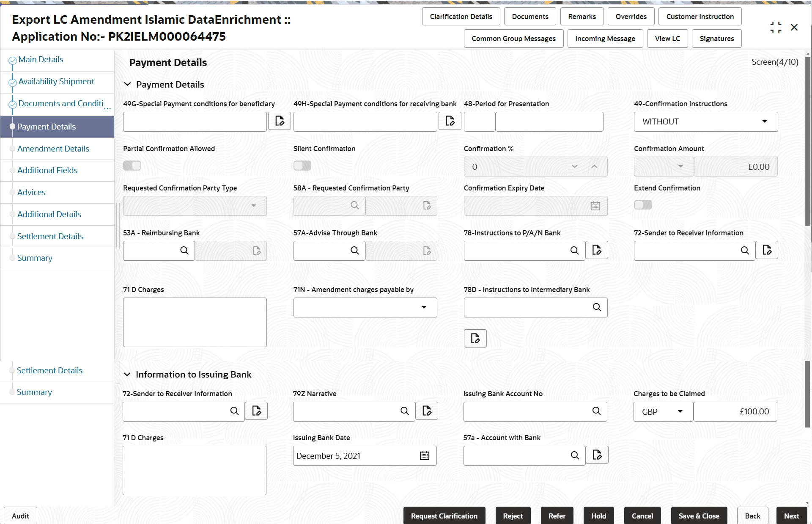Open 71N Amendment charges payable by dropdown
Viewport: 812px width, 524px height.
point(365,307)
